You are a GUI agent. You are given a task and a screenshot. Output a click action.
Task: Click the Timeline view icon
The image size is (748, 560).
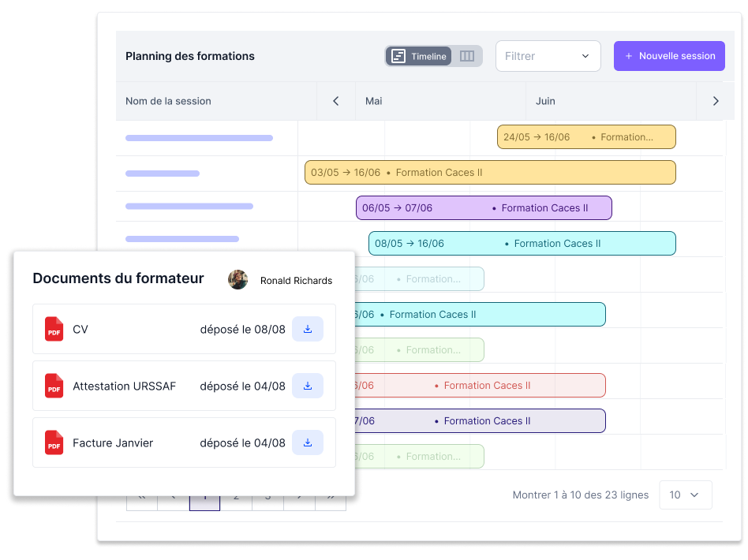[x=398, y=56]
